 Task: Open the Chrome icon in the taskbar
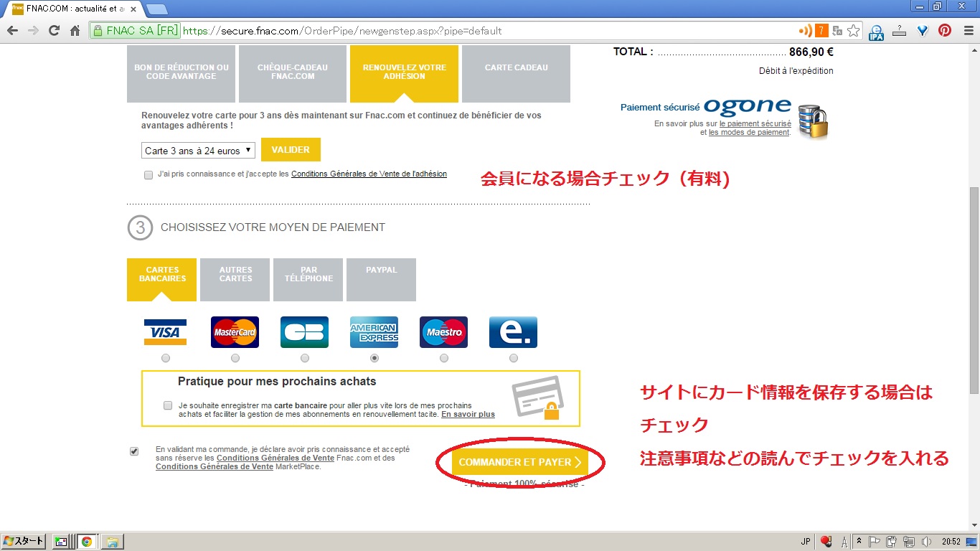click(87, 542)
